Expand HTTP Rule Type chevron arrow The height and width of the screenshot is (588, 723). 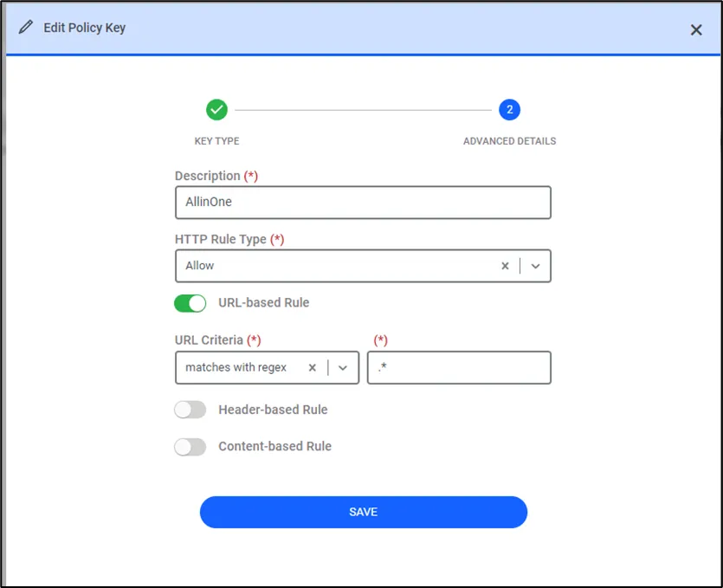tap(535, 266)
